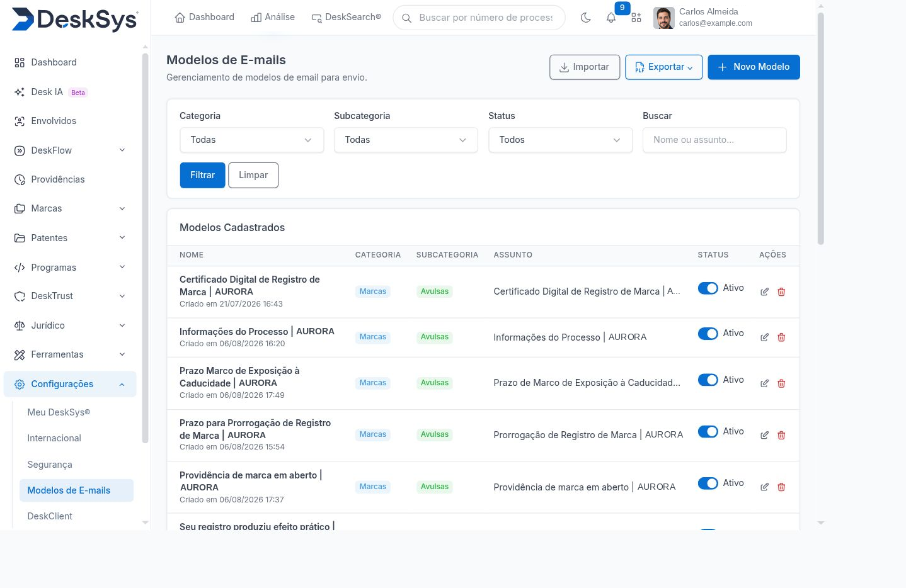Image resolution: width=906 pixels, height=588 pixels.
Task: Open Dashboard in the top navigation
Action: 204,18
